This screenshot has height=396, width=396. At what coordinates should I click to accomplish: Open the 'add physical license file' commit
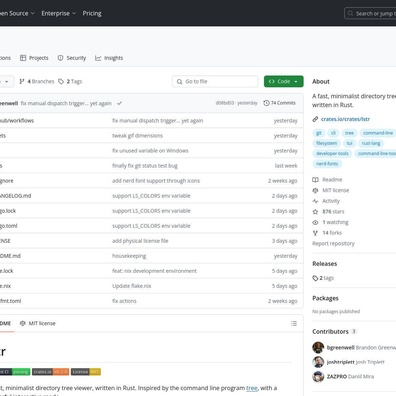140,241
